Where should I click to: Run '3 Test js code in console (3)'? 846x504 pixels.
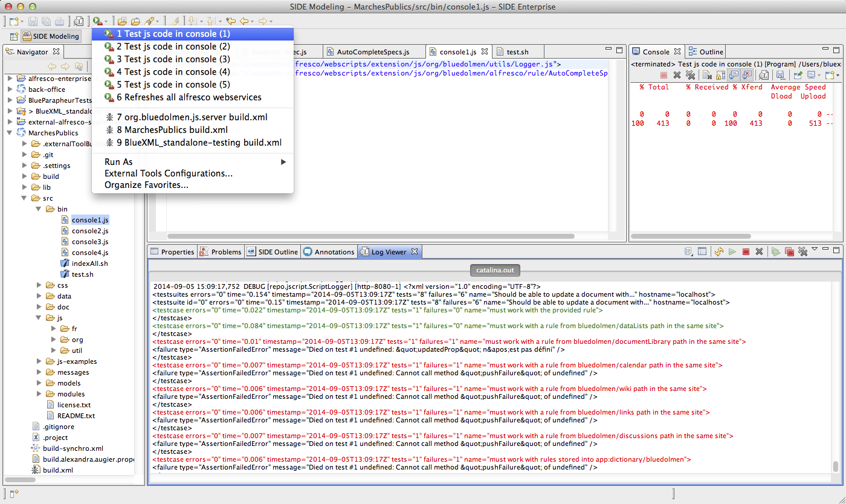(193, 59)
